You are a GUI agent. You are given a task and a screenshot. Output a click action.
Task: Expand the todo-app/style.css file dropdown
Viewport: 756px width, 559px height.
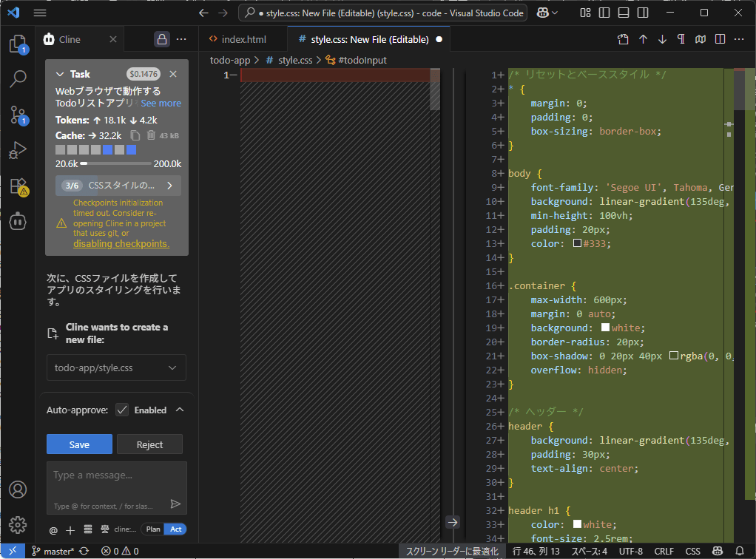click(x=172, y=367)
